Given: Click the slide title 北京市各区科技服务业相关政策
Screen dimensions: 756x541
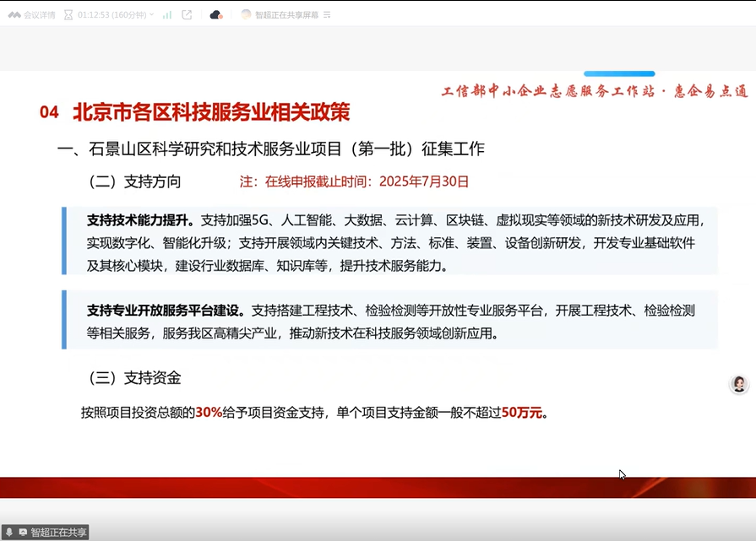Looking at the screenshot, I should click(x=211, y=112).
